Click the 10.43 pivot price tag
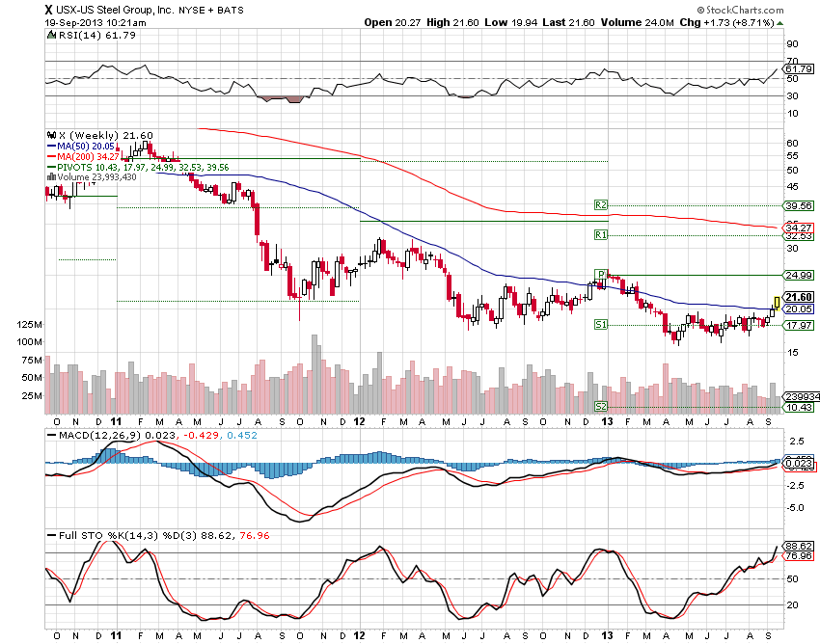The image size is (820, 644). (x=799, y=407)
